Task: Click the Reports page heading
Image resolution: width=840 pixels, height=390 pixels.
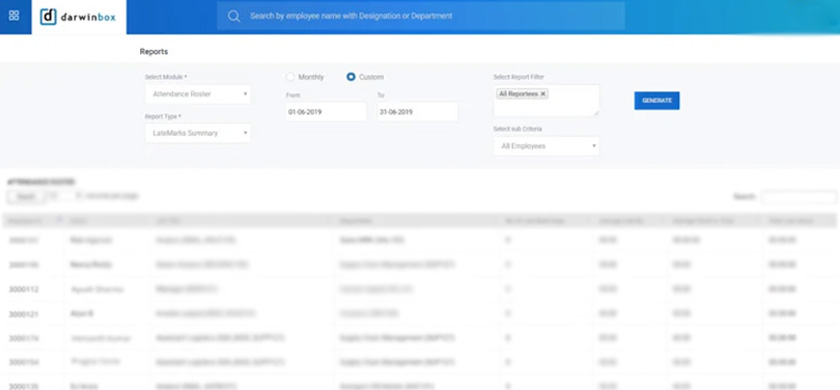Action: coord(154,52)
